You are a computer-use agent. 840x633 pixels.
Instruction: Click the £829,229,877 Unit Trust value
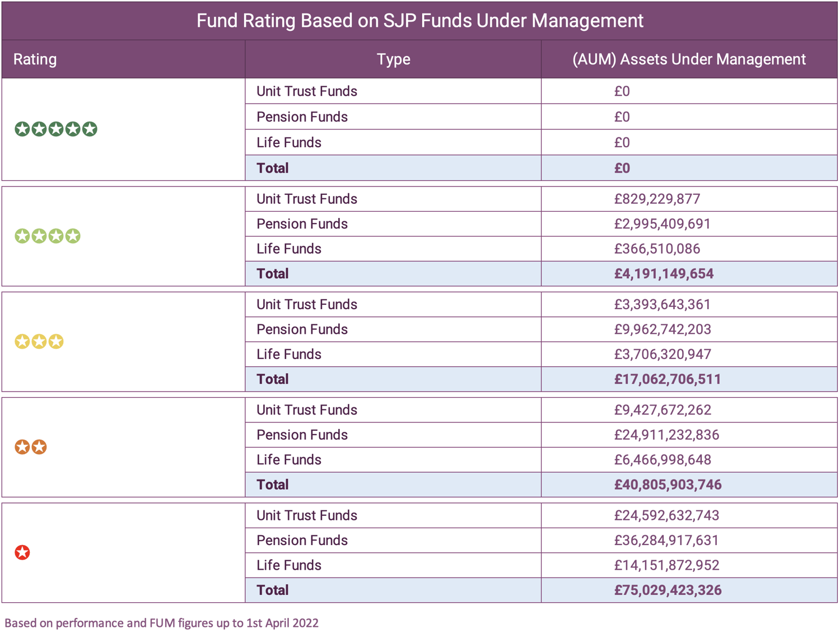[x=657, y=199]
